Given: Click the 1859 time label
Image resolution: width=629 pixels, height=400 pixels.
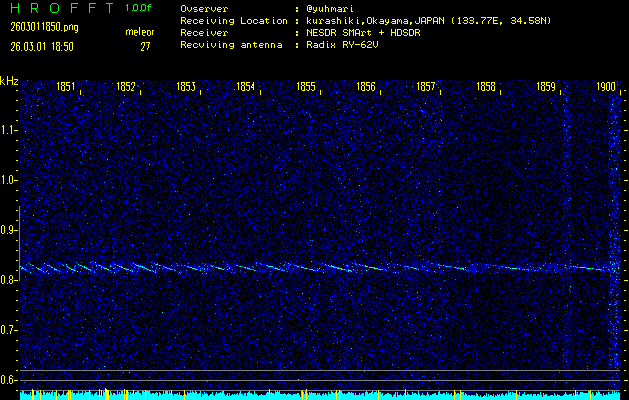Looking at the screenshot, I should pyautogui.click(x=546, y=87).
